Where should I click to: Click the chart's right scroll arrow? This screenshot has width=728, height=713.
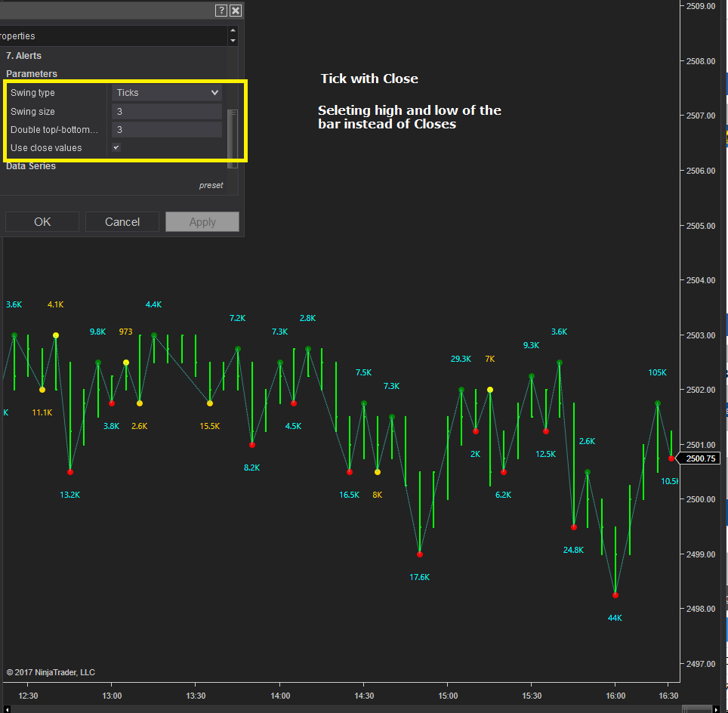coord(716,708)
